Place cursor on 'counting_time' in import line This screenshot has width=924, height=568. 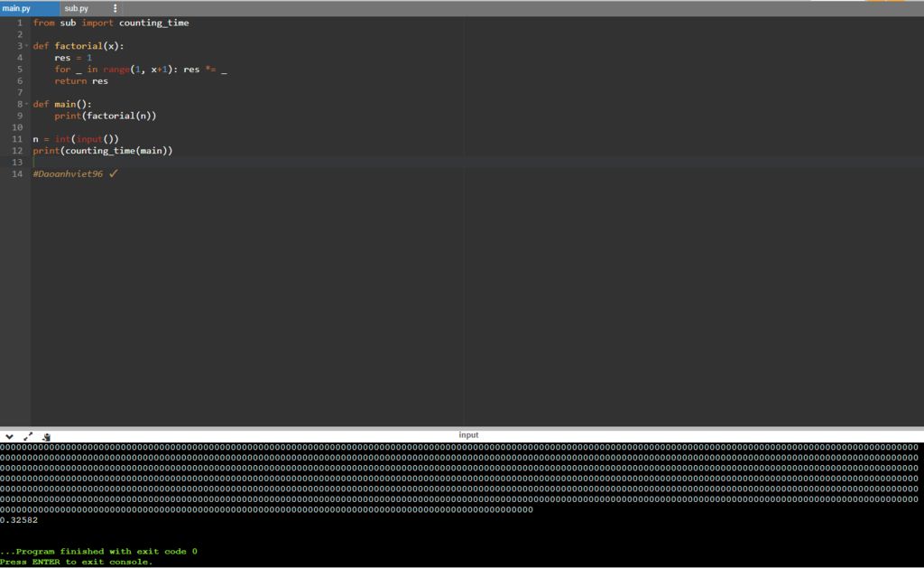(x=153, y=23)
